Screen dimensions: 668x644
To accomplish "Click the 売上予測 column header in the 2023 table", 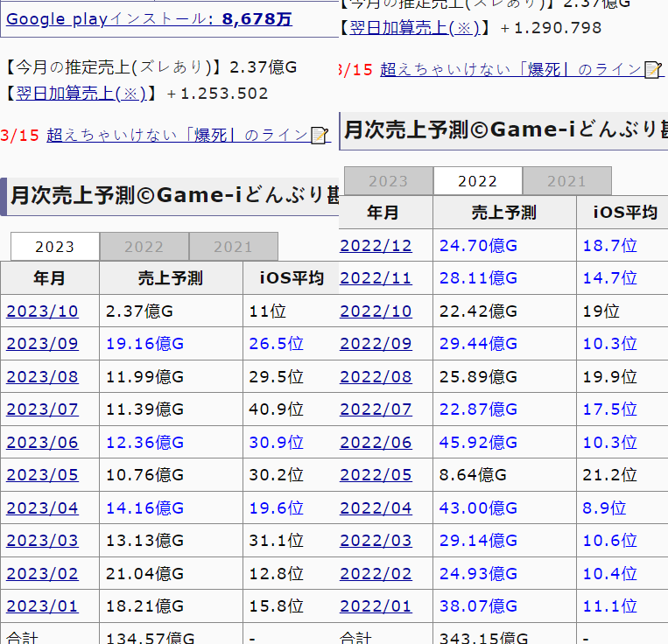I will tap(171, 278).
